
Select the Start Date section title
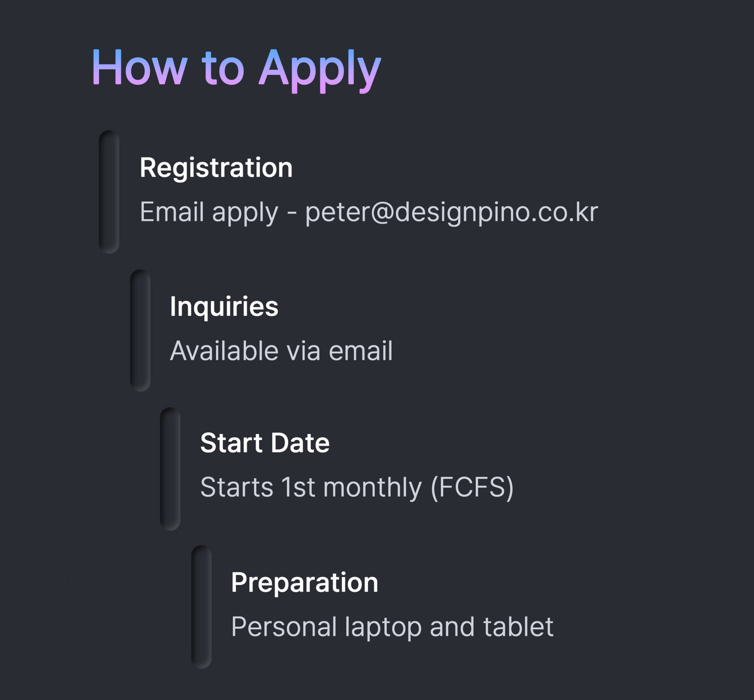[x=265, y=443]
